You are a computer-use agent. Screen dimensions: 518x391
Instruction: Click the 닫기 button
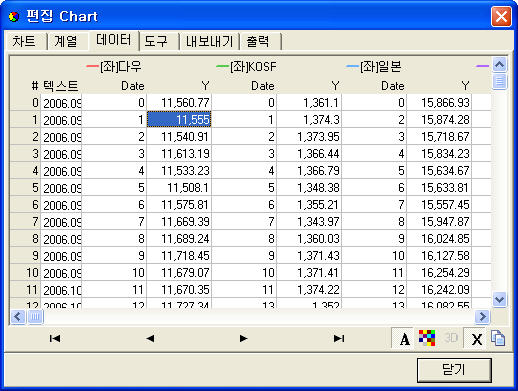tap(454, 370)
